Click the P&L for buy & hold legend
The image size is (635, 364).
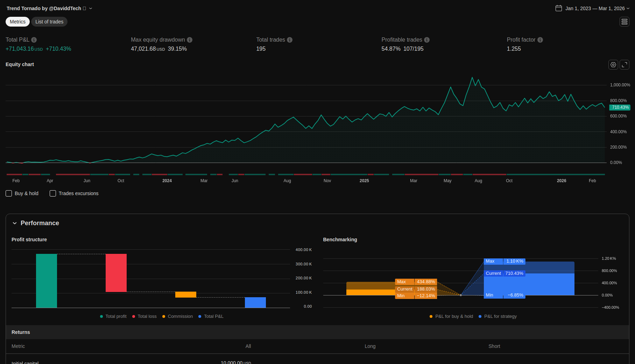(451, 316)
